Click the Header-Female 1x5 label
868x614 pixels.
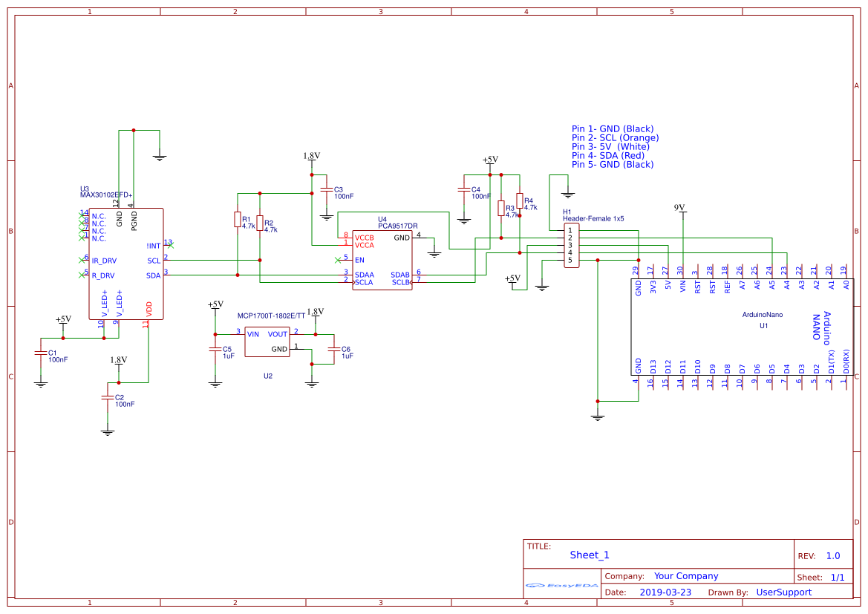pyautogui.click(x=593, y=219)
